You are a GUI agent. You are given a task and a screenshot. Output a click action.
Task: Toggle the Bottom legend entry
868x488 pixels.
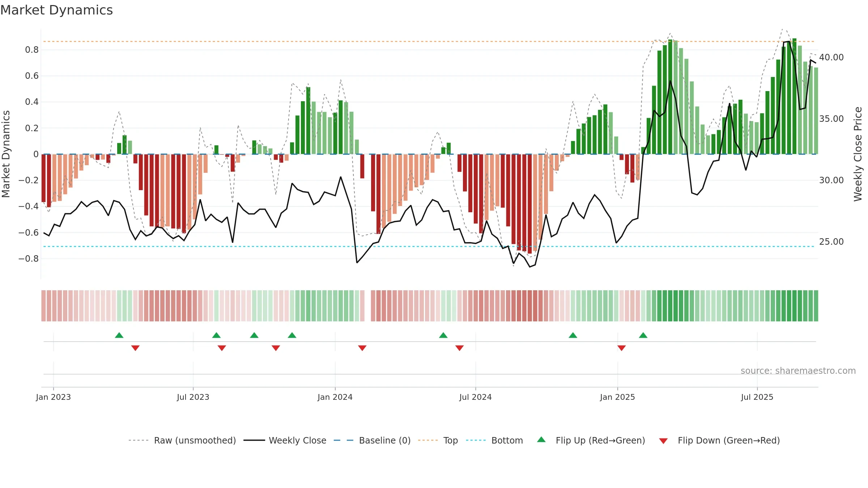coord(494,440)
